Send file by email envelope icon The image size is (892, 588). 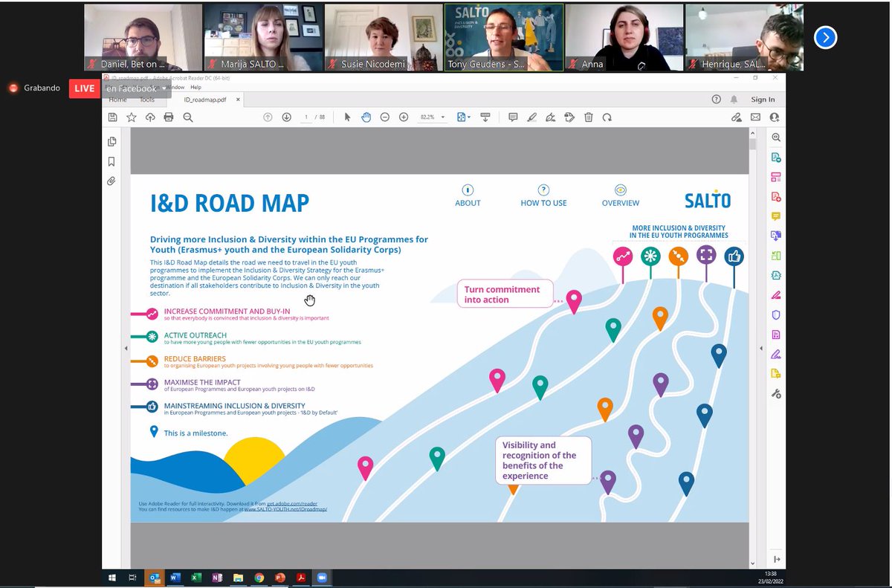(755, 117)
